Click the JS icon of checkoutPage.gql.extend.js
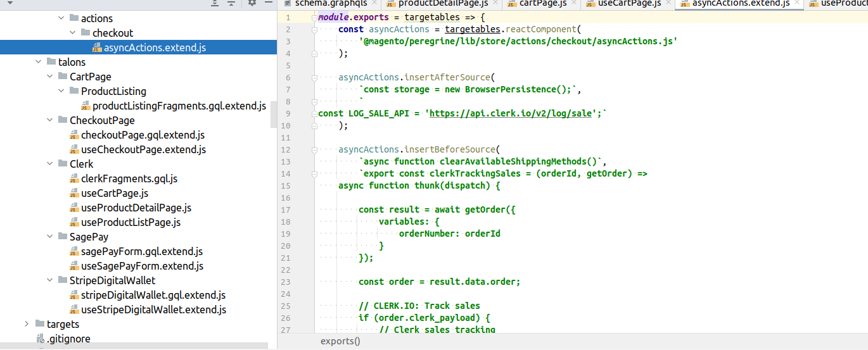The image size is (868, 350). [x=74, y=135]
